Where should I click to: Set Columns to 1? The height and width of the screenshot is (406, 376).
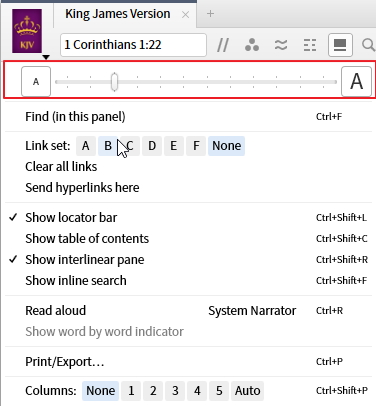(131, 391)
